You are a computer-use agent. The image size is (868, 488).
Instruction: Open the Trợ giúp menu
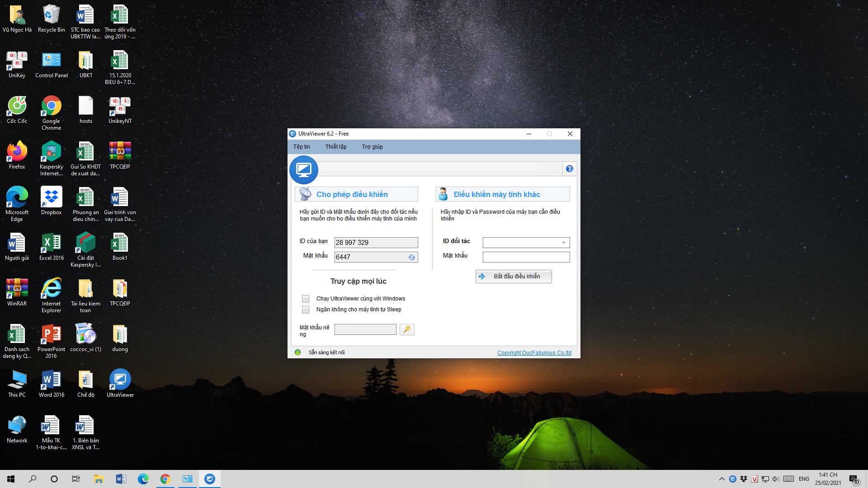[372, 147]
